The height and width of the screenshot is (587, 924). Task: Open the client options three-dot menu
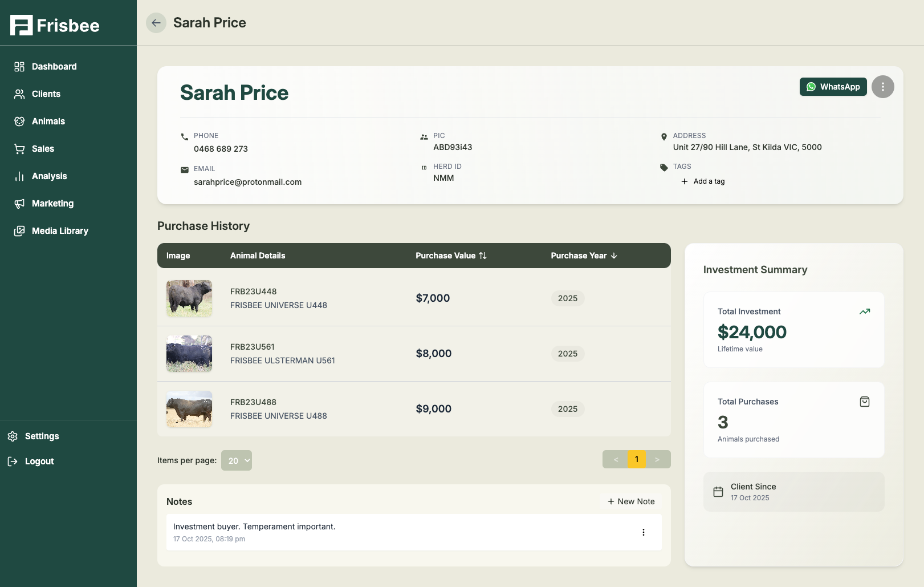pyautogui.click(x=882, y=87)
